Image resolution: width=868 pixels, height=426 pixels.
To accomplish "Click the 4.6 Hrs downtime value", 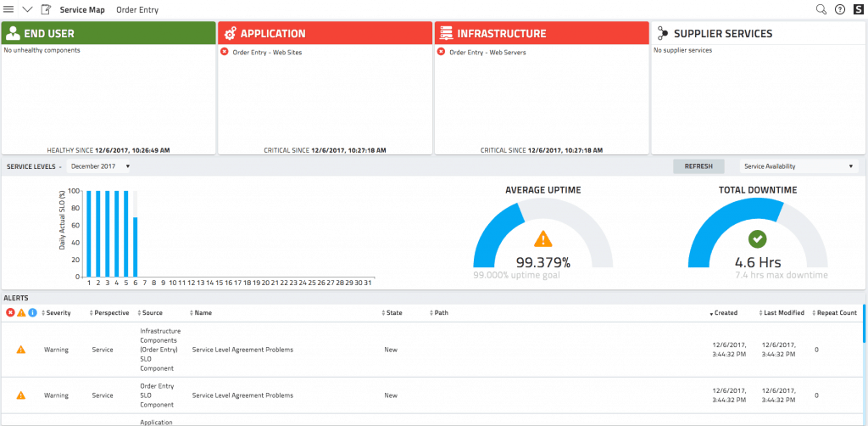I will click(758, 262).
